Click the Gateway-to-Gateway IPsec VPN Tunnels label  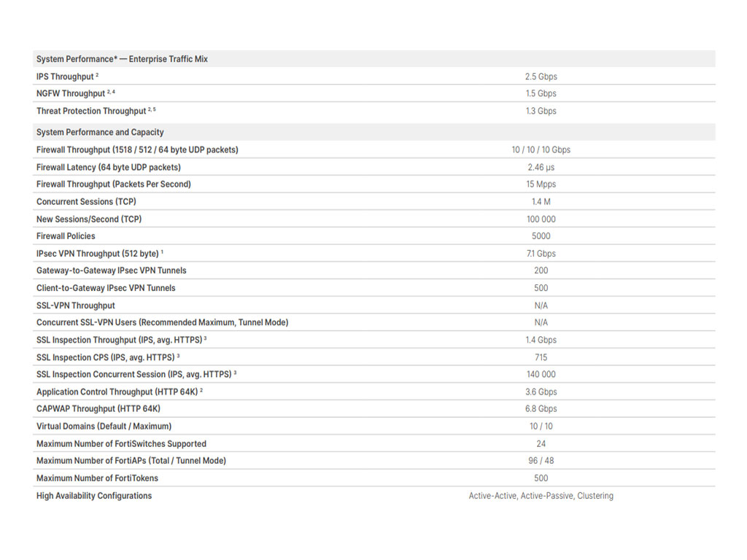(x=112, y=271)
